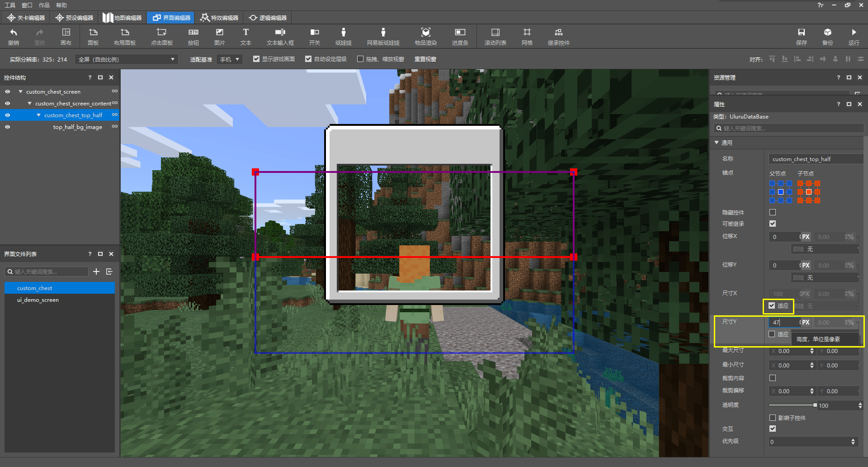This screenshot has width=868, height=467.
Task: Add a new UI file with plus icon
Action: 96,272
